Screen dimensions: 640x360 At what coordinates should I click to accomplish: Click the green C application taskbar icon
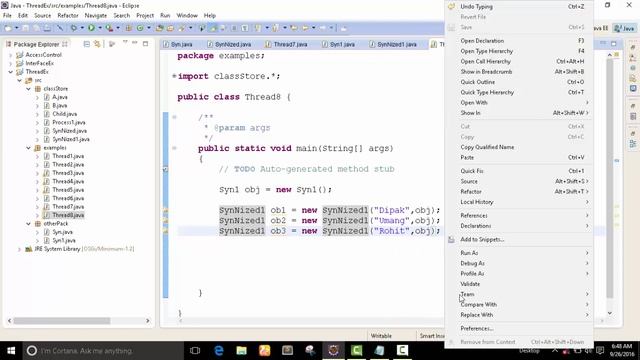pyautogui.click(x=356, y=350)
